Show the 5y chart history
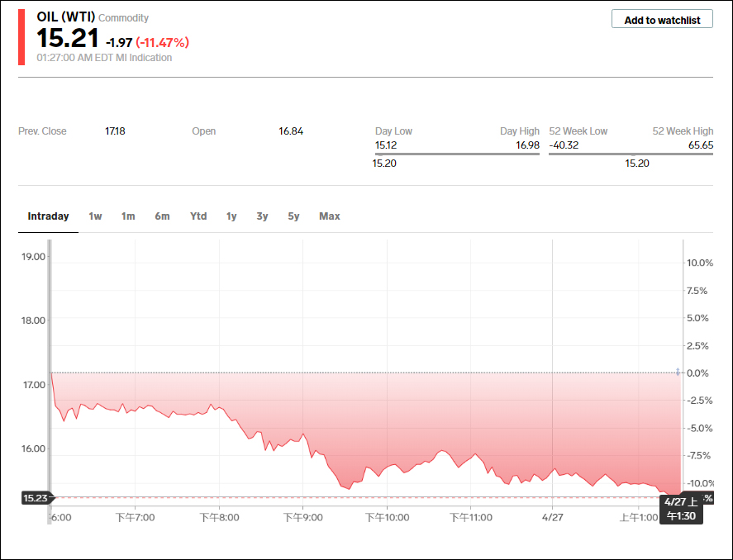The image size is (733, 560). (293, 216)
